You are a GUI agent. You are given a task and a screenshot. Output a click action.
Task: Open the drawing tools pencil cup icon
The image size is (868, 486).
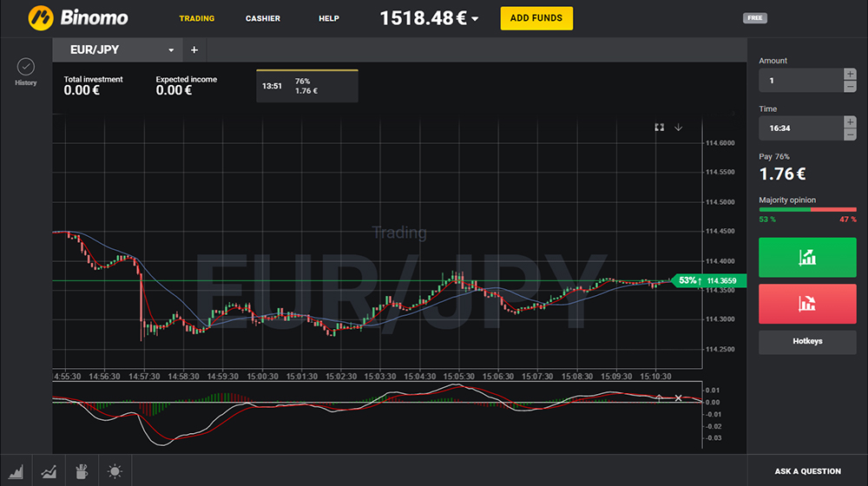coord(82,472)
